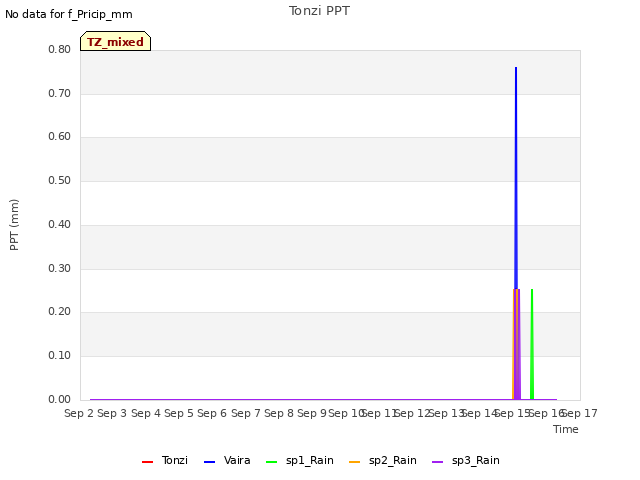640x480 pixels.
Task: Click the orange sp2_Rain legend color marker
Action: tap(355, 462)
